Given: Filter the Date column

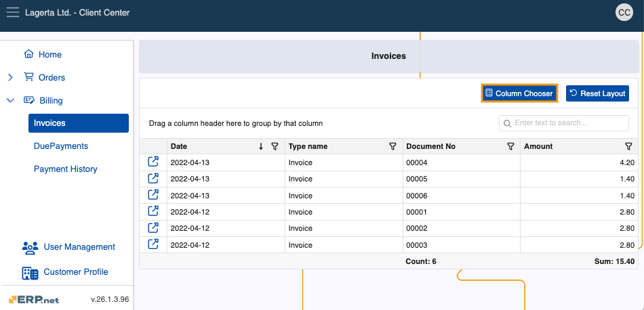Looking at the screenshot, I should [275, 146].
